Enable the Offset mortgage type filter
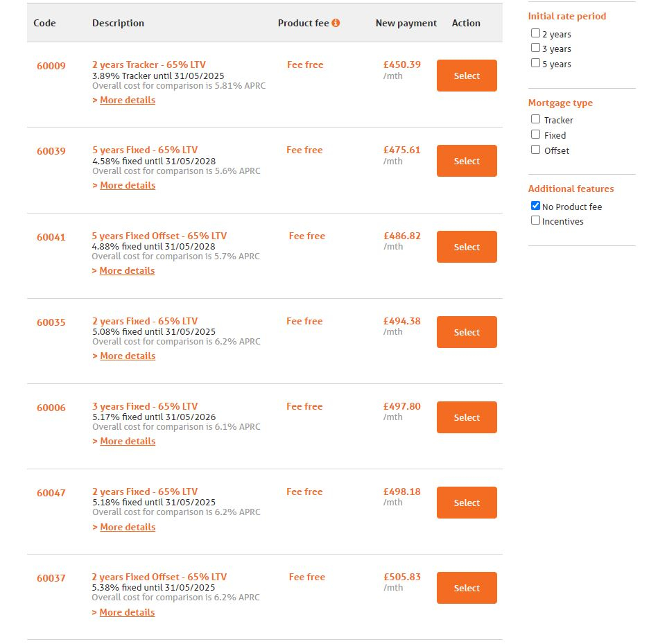This screenshot has height=644, width=667. [x=535, y=150]
